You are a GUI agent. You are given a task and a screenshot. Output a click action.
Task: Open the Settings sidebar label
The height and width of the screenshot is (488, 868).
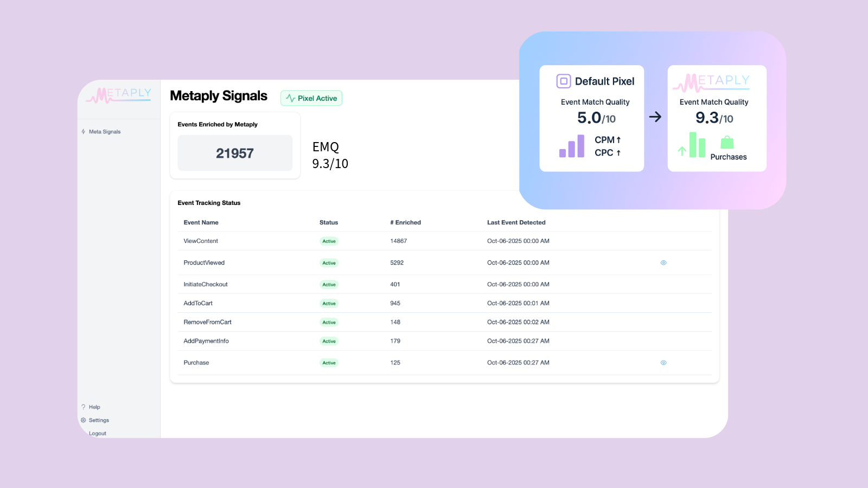click(99, 420)
